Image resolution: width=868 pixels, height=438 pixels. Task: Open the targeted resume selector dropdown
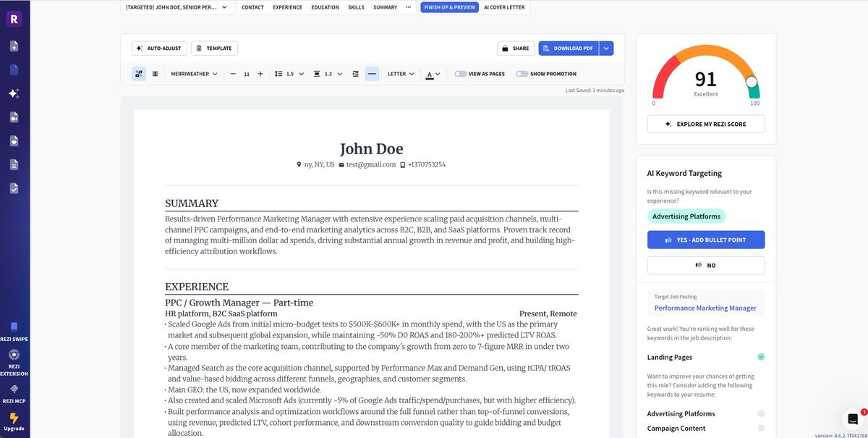176,7
